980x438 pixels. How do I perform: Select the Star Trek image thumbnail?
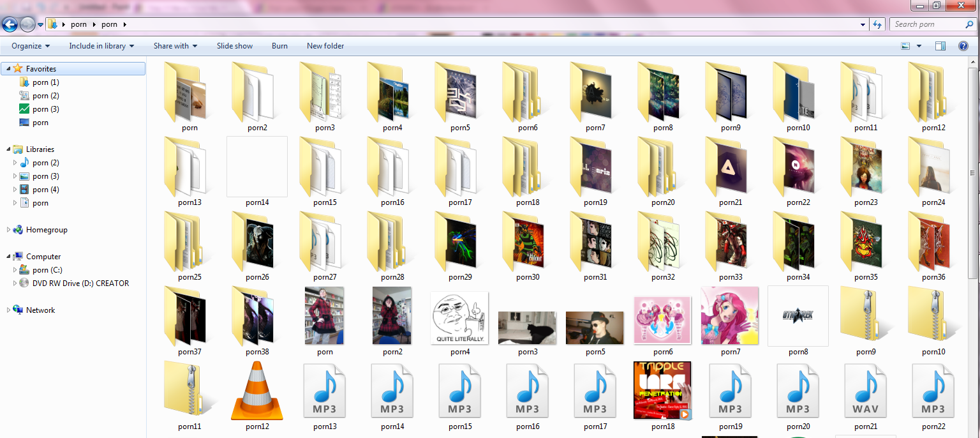798,315
